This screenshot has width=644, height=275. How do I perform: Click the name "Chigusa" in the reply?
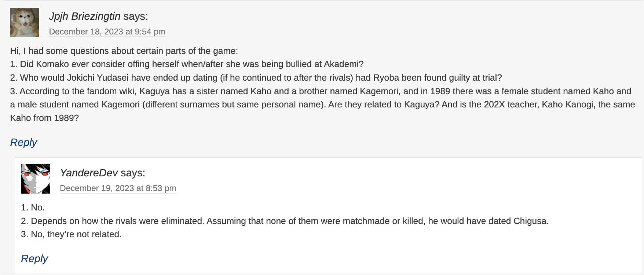(531, 221)
